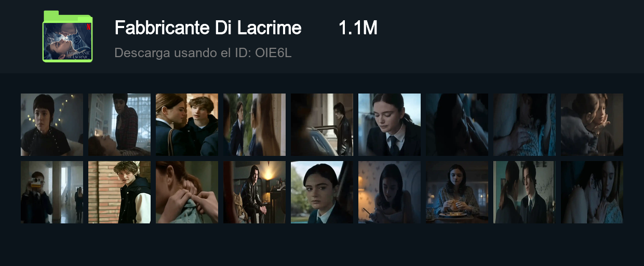Open thumbnail of man sitting near lamp
Screen dimensions: 644x266
coord(254,192)
